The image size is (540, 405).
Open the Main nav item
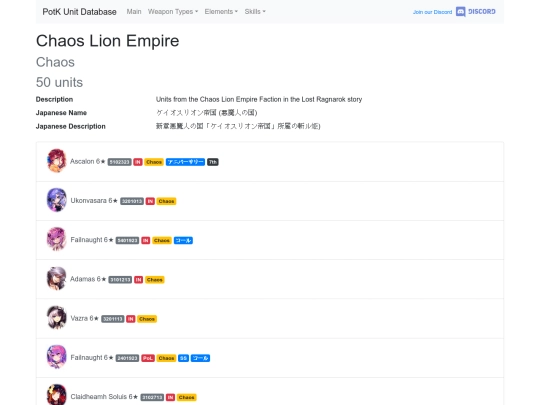(134, 12)
